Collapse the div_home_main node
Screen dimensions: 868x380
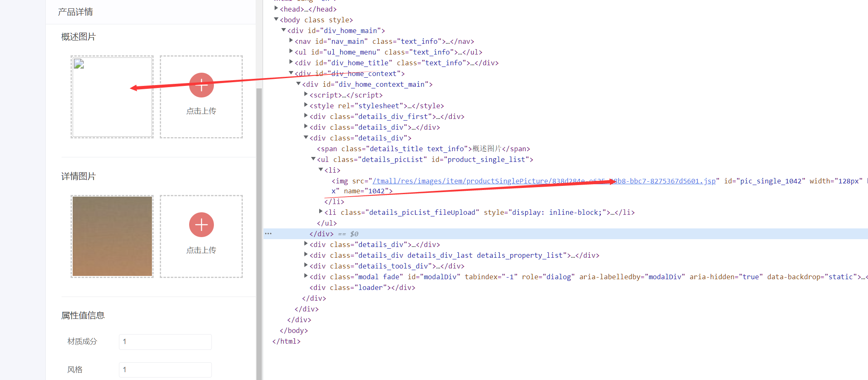coord(284,30)
